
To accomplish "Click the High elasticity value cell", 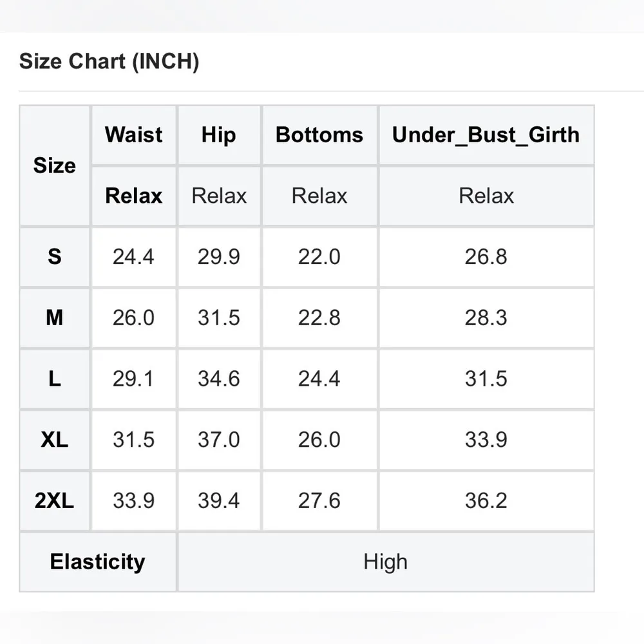I will (x=385, y=562).
